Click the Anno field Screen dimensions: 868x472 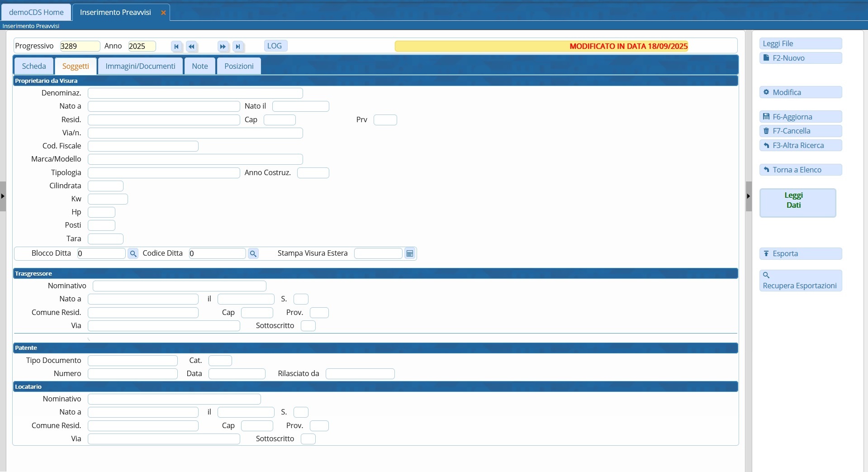click(142, 46)
